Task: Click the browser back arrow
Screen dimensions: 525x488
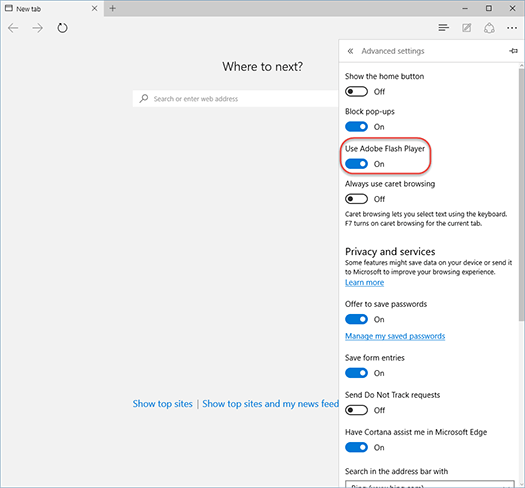Action: pyautogui.click(x=13, y=28)
